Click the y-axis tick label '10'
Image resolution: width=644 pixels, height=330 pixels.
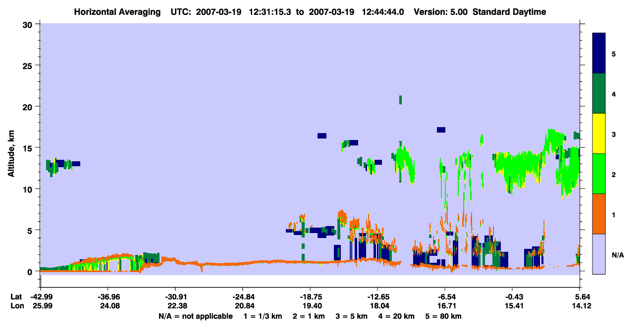(x=29, y=189)
